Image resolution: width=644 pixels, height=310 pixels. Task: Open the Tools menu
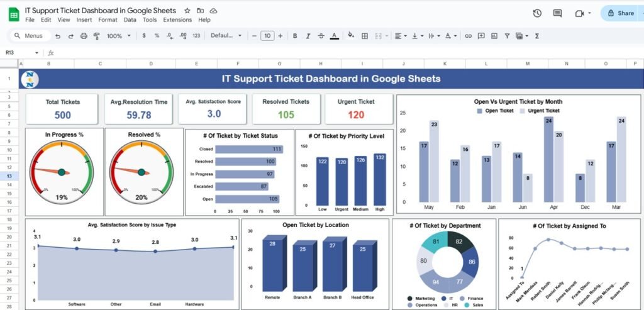tap(150, 19)
